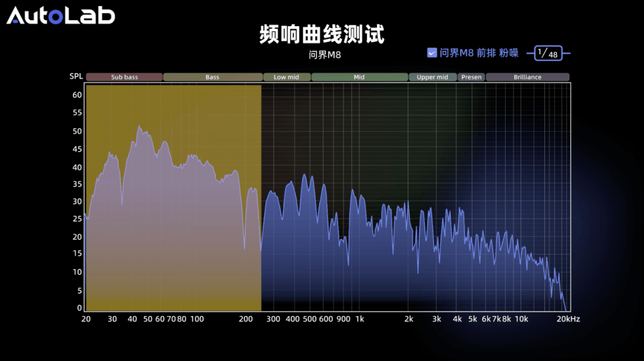644x361 pixels.
Task: Click the 10k frequency axis label
Action: pyautogui.click(x=521, y=319)
